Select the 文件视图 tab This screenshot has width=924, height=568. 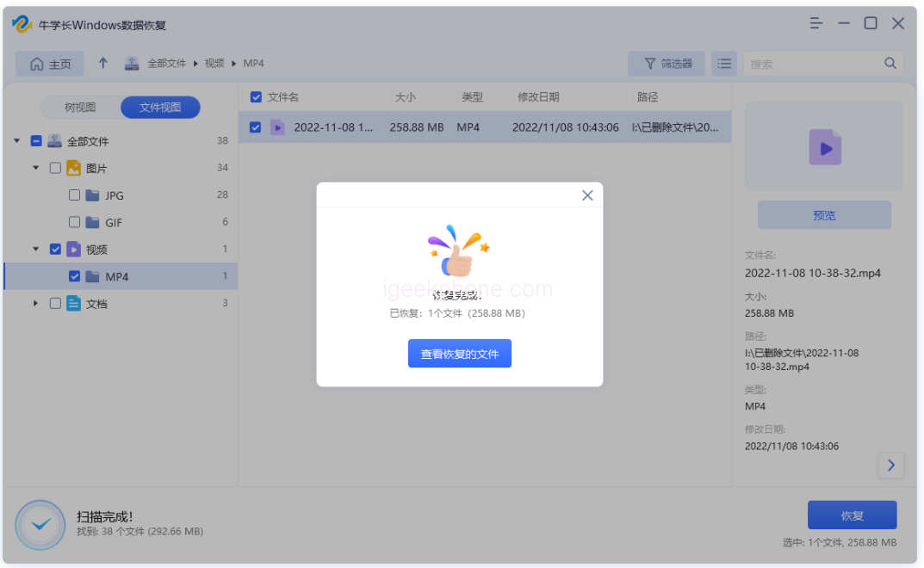(160, 108)
